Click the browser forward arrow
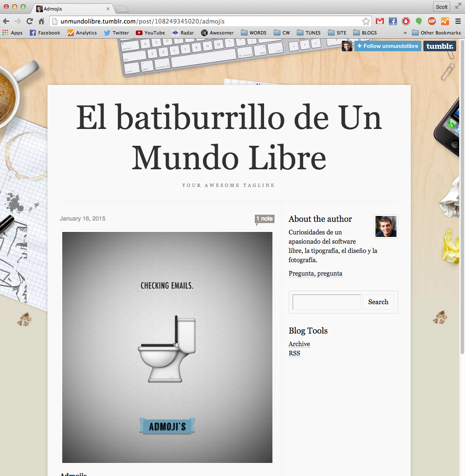This screenshot has height=476, width=465. 18,21
